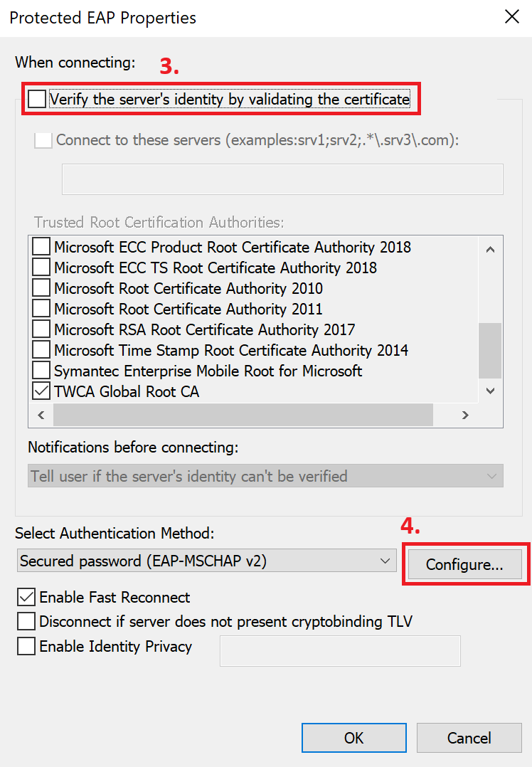Disable Enable Fast Reconnect checkbox
This screenshot has height=767, width=532.
[26, 597]
